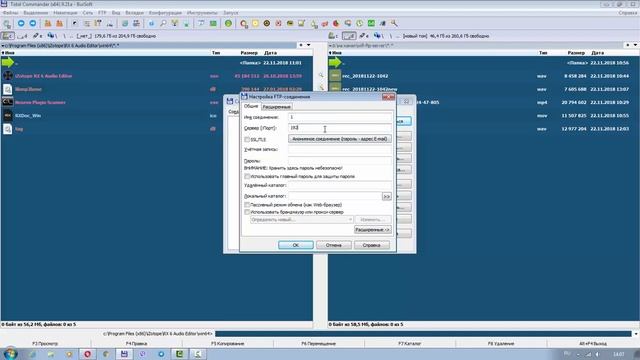Screen dimensions: 640x360
Task: Select network drive button in left drive bar
Action: 51,36
